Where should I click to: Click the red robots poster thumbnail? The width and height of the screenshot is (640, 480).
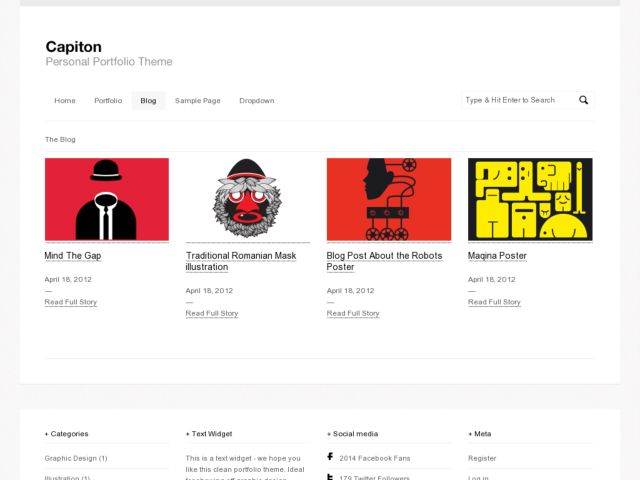pos(389,199)
